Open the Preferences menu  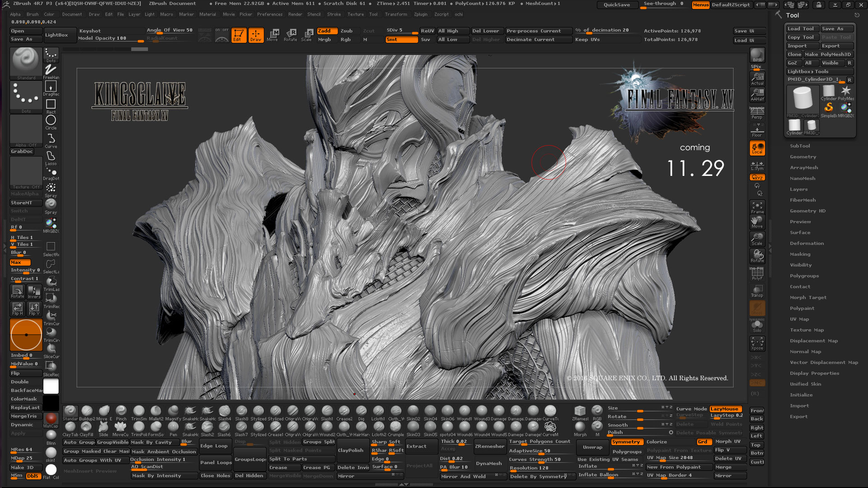270,14
